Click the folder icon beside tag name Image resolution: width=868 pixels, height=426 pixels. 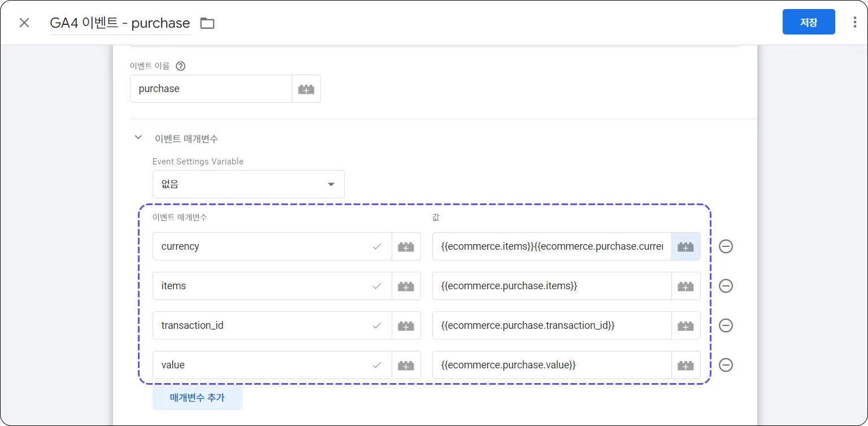click(207, 23)
